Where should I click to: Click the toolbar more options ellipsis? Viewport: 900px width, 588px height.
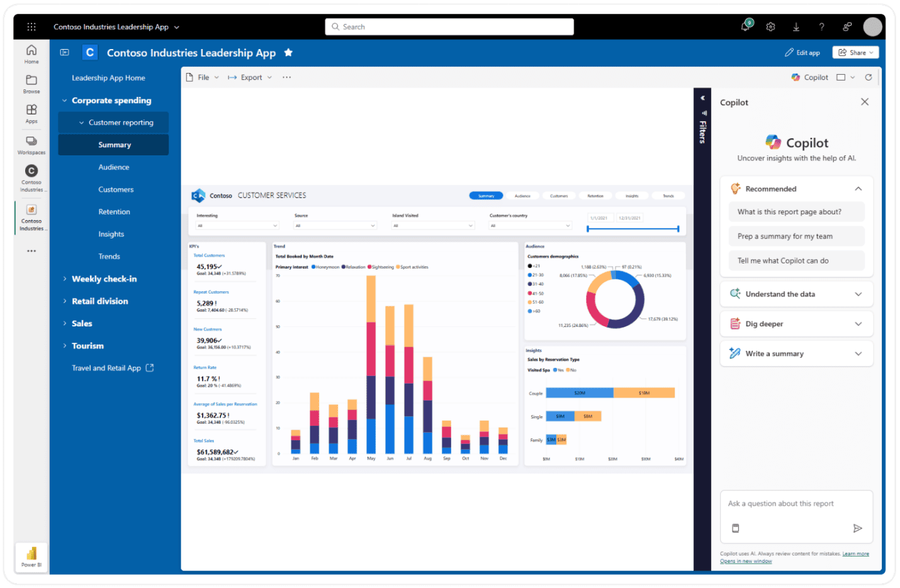pyautogui.click(x=287, y=77)
